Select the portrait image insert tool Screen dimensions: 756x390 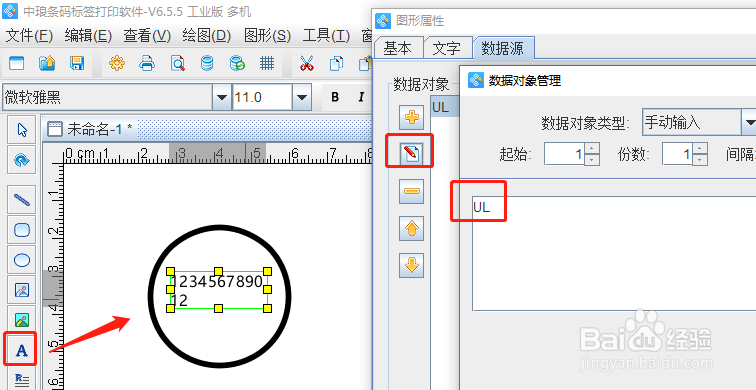pos(22,290)
